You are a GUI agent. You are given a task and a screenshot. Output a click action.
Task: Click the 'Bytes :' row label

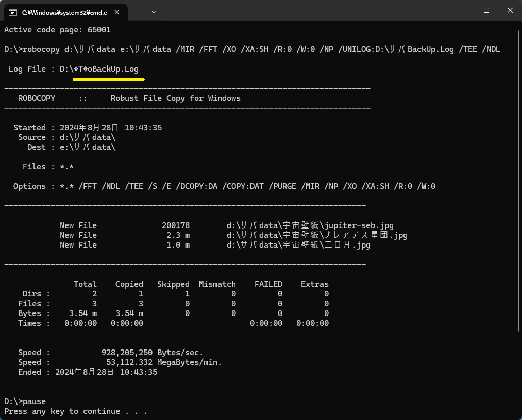[33, 313]
